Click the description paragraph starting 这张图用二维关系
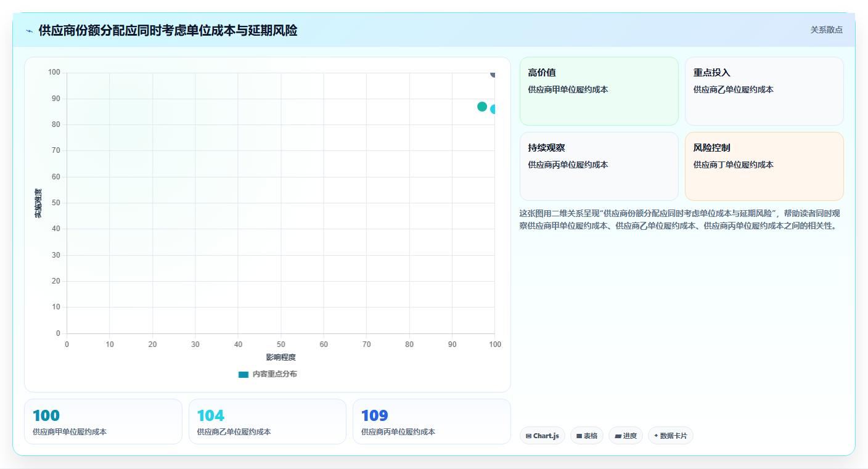868x469 pixels. (x=679, y=219)
